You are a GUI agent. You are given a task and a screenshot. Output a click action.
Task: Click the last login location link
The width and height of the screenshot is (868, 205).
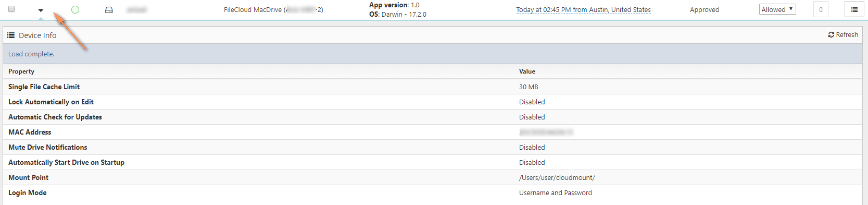(583, 10)
